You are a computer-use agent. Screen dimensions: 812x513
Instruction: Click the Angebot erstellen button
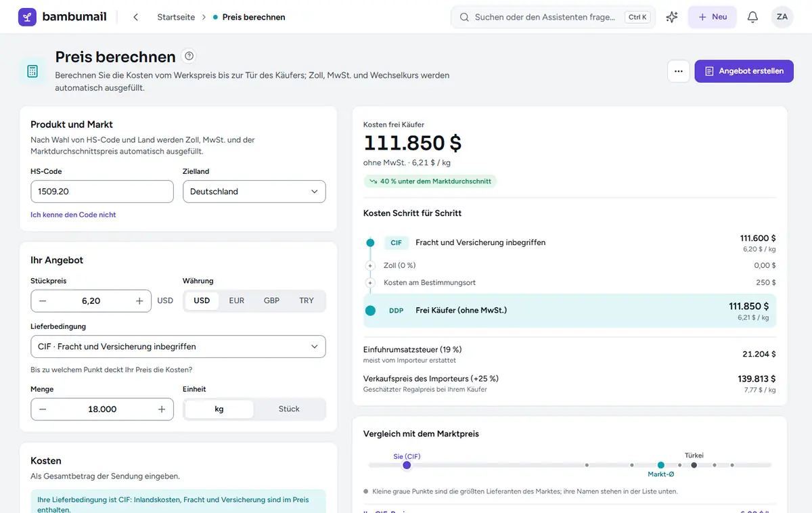click(x=744, y=71)
